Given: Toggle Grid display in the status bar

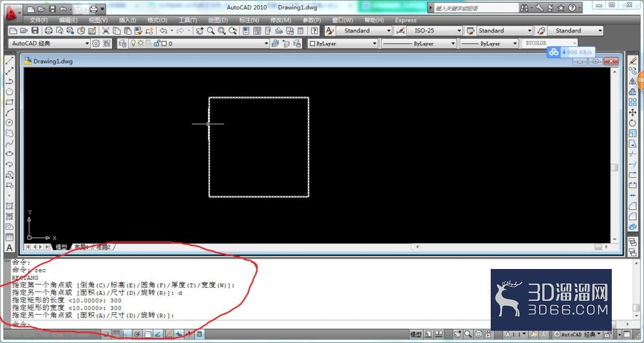Looking at the screenshot, I should (116, 335).
